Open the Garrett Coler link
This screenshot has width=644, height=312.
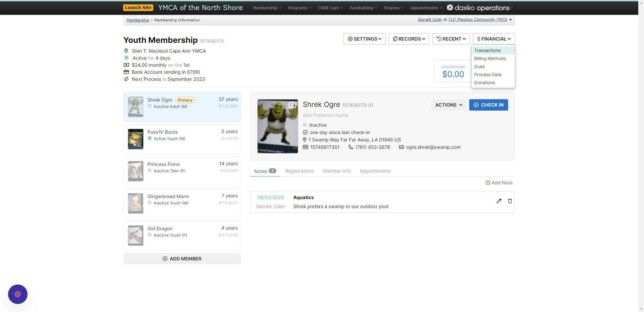[x=430, y=19]
